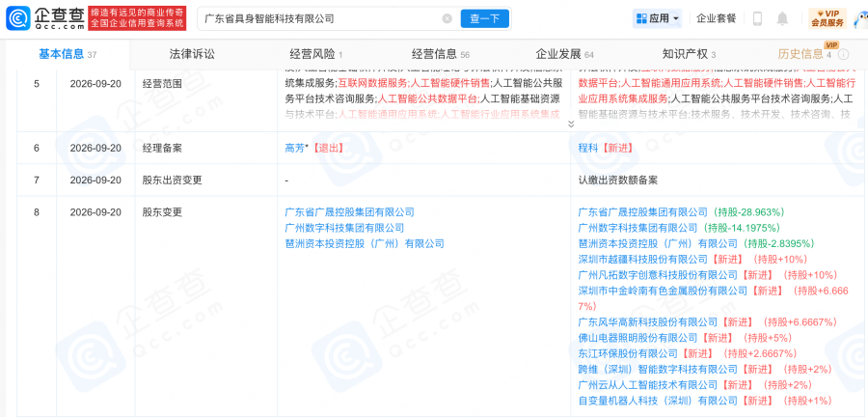Switch to the 企业发展 tab

point(564,54)
